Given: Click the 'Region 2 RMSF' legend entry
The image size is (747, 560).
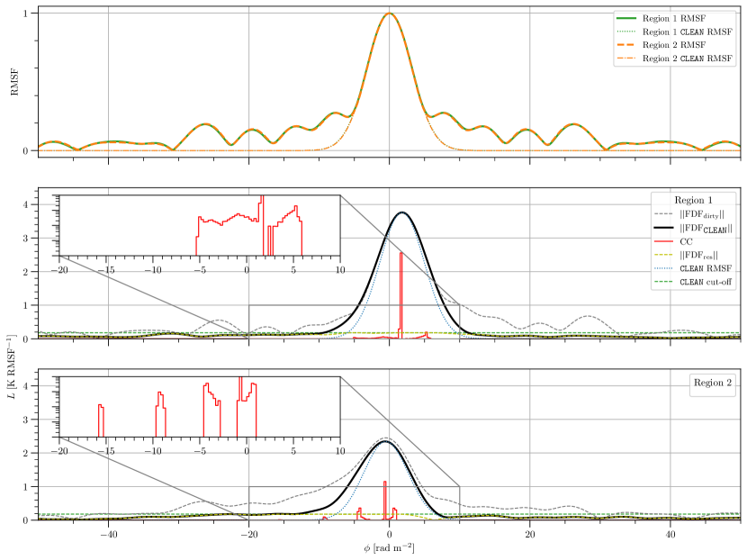Looking at the screenshot, I should (x=674, y=45).
